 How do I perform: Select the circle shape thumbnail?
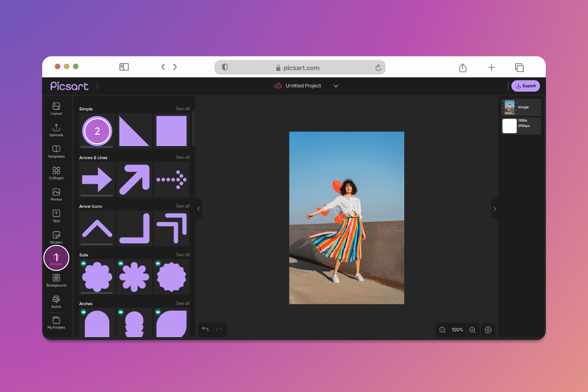pos(97,131)
